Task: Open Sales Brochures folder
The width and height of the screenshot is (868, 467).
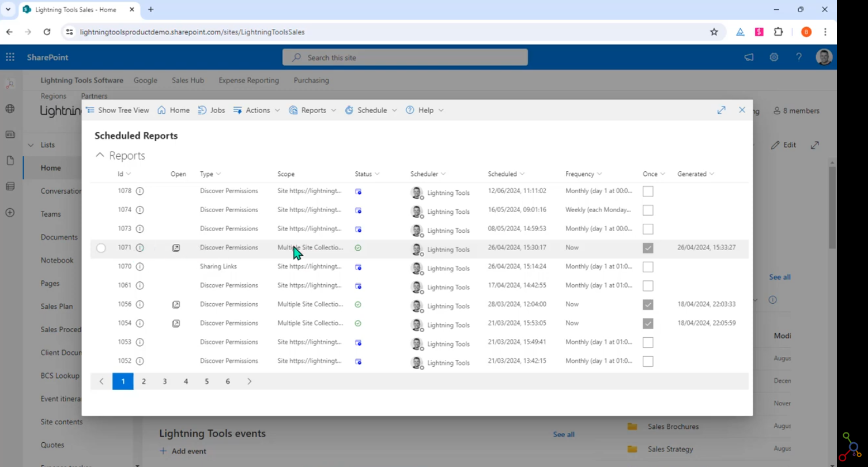Action: tap(673, 427)
